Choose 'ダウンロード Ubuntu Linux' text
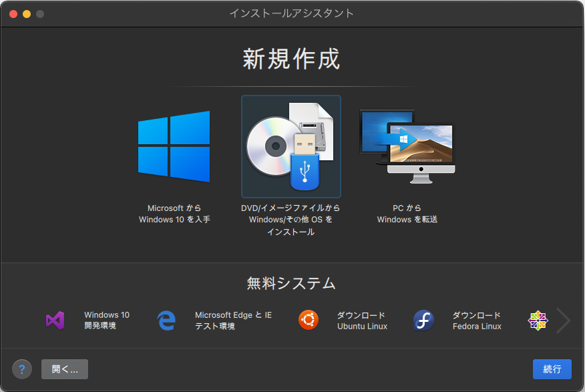 [x=362, y=321]
